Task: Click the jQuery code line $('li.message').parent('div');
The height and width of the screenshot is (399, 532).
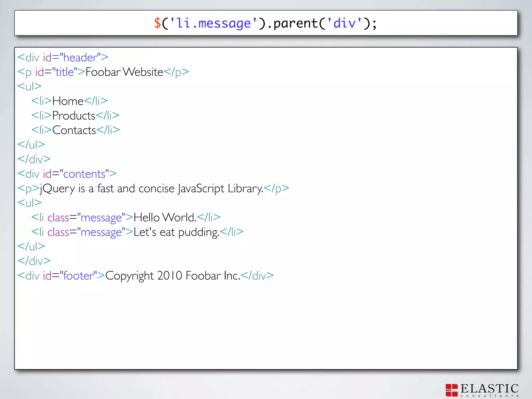Action: [265, 23]
